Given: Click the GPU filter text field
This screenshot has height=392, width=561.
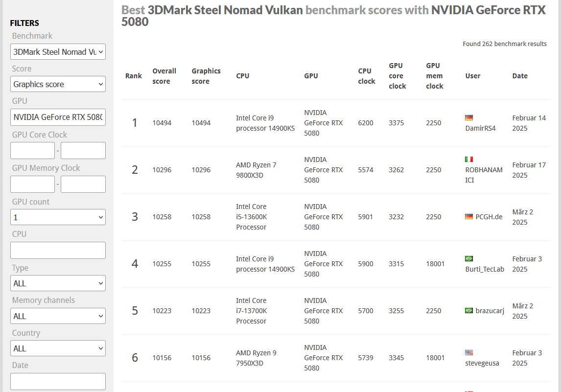Looking at the screenshot, I should pos(58,117).
